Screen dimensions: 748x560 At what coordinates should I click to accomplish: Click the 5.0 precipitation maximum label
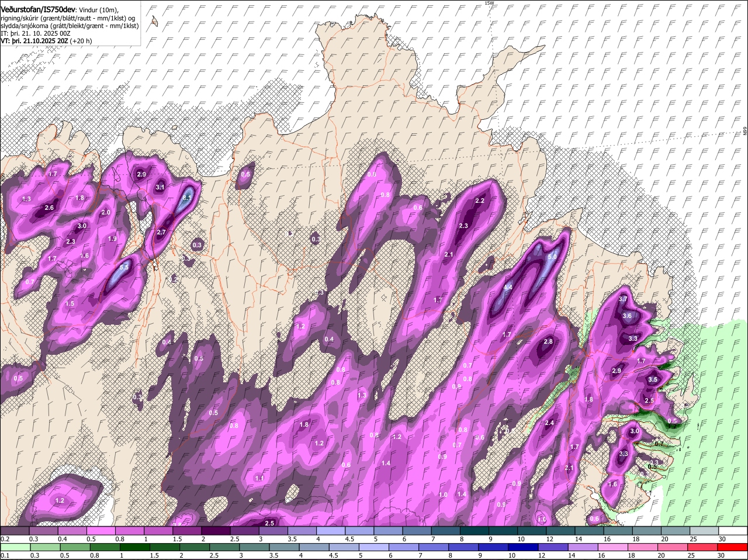click(552, 257)
